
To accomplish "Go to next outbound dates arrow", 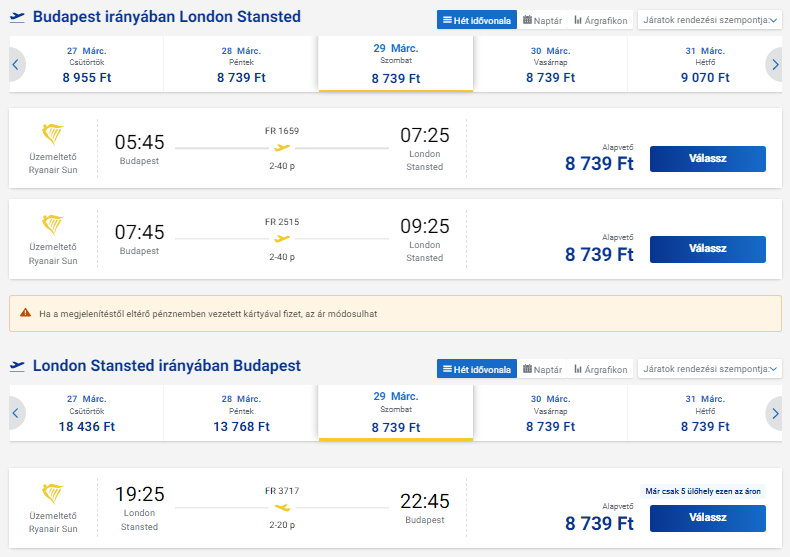I will 774,65.
